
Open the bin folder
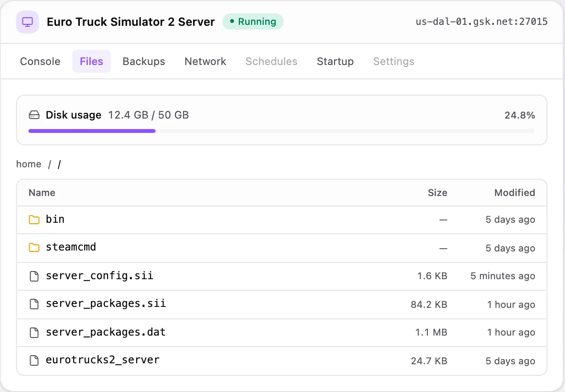point(55,219)
